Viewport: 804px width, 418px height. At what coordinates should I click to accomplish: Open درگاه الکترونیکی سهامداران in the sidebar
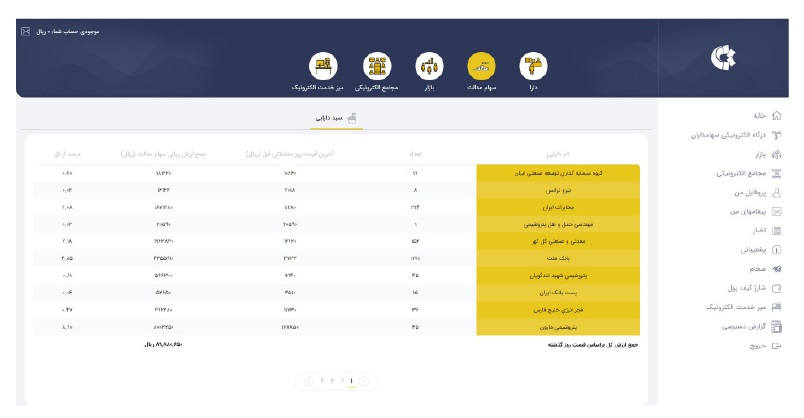click(736, 135)
